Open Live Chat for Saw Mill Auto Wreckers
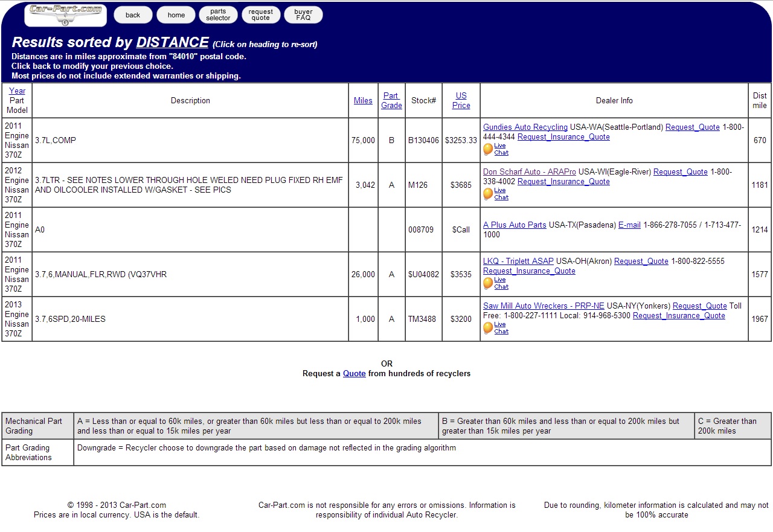Viewport: 773px width, 532px height. [x=496, y=328]
